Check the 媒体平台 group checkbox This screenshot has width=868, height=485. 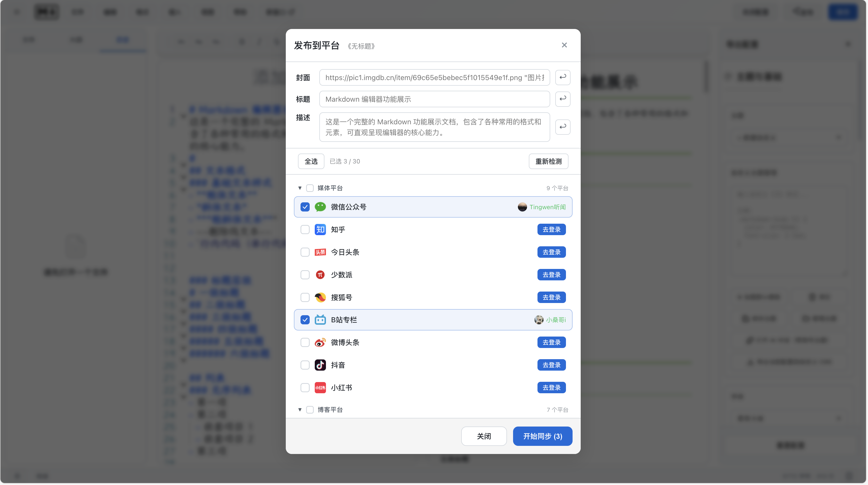click(x=309, y=188)
